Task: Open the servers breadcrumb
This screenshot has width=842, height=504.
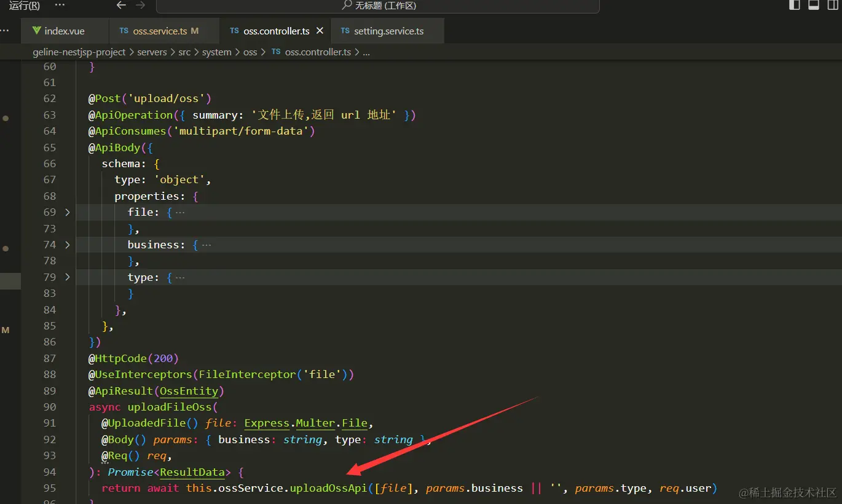Action: (x=152, y=52)
